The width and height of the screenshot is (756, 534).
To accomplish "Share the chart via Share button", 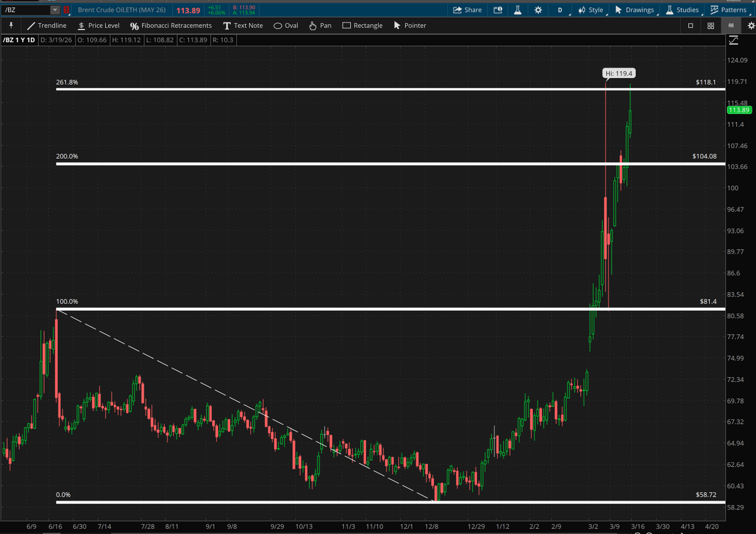I will pyautogui.click(x=467, y=10).
